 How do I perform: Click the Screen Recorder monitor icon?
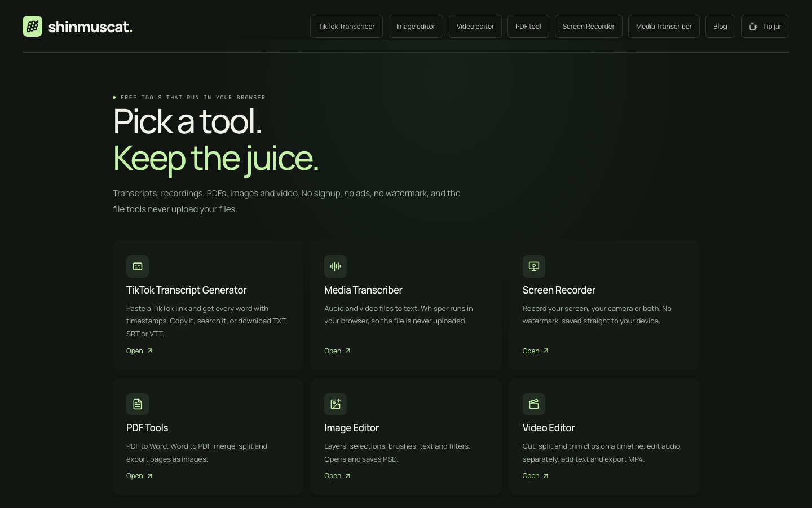pyautogui.click(x=534, y=266)
